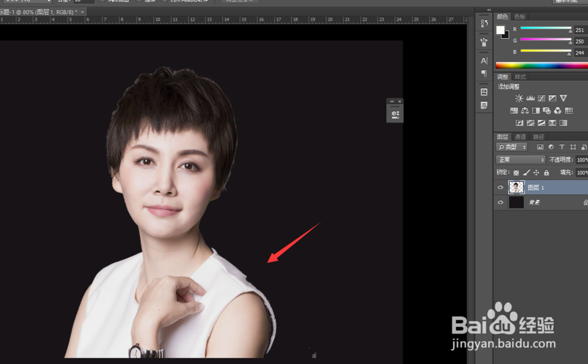
Task: Click the B value field 244
Action: pyautogui.click(x=581, y=53)
